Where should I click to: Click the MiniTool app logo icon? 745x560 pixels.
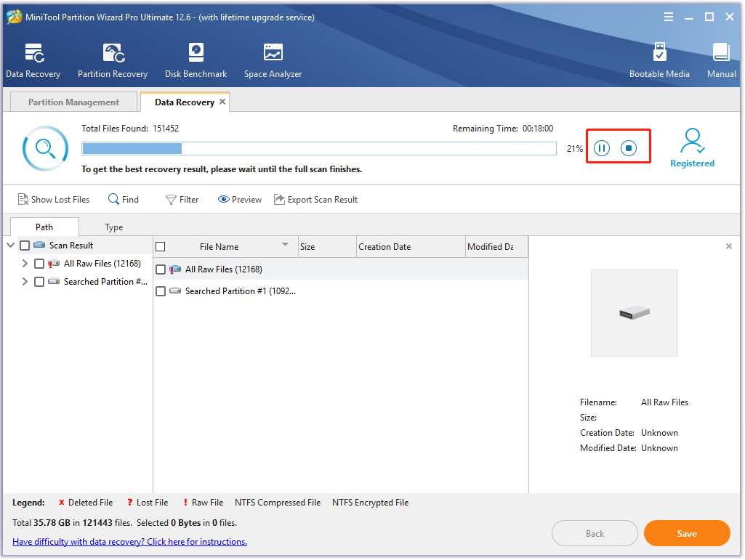(x=15, y=17)
